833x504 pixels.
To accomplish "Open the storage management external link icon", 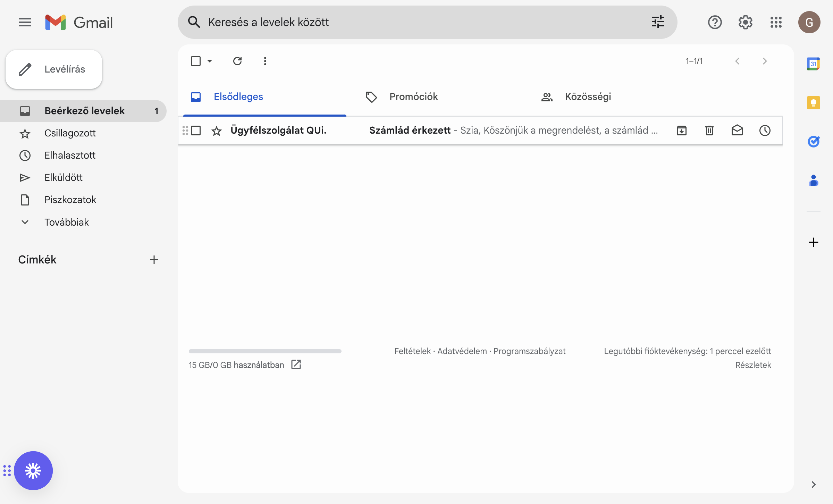I will (x=296, y=364).
